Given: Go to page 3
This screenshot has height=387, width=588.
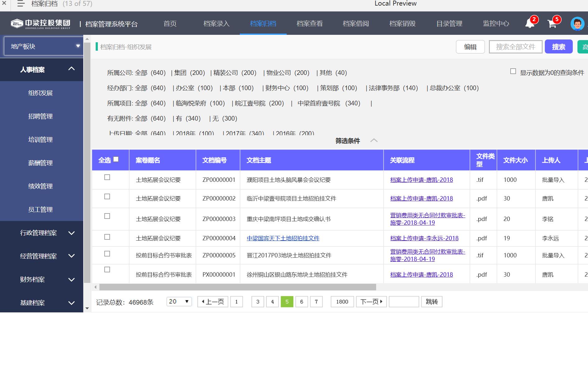Looking at the screenshot, I should click(258, 302).
